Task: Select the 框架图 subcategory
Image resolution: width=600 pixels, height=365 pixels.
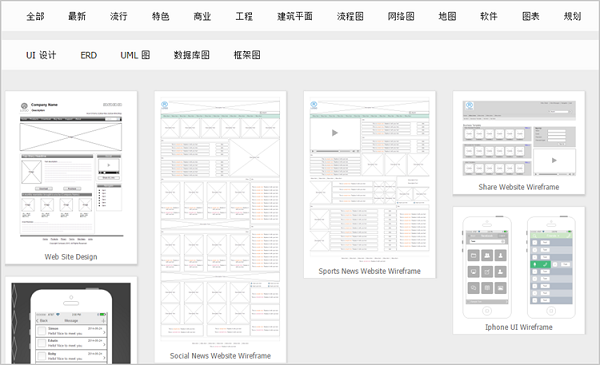Action: click(247, 55)
